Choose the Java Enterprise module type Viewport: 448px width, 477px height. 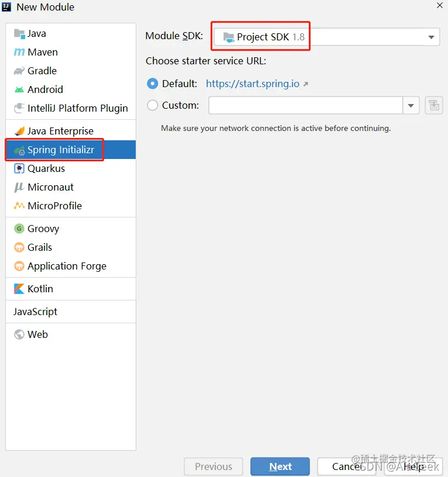coord(71,131)
